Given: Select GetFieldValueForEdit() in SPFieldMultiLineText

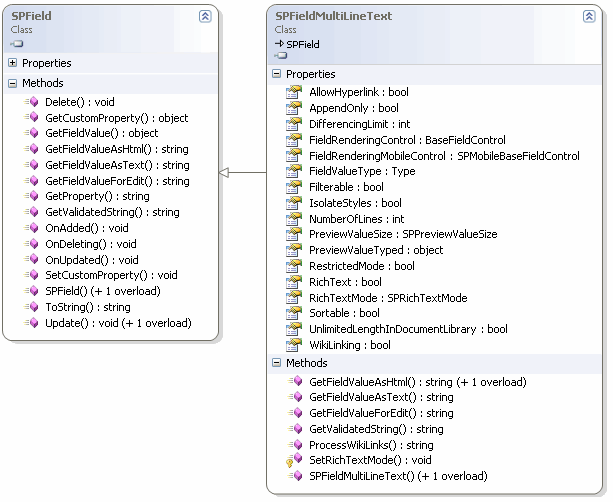Looking at the screenshot, I should (381, 413).
